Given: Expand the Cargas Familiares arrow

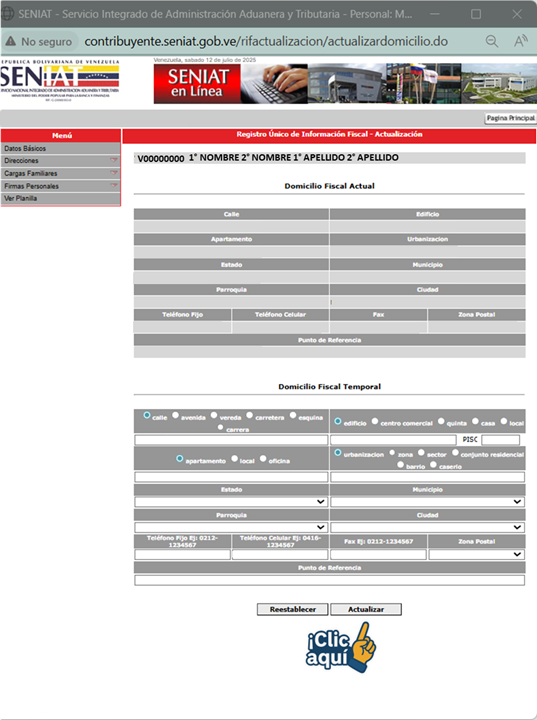Looking at the screenshot, I should pos(114,173).
